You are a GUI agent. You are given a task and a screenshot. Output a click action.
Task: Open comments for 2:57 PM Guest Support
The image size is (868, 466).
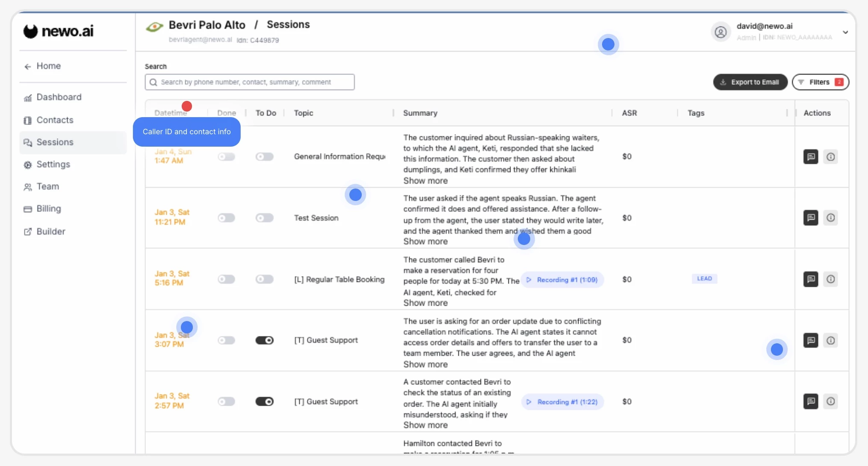(811, 401)
